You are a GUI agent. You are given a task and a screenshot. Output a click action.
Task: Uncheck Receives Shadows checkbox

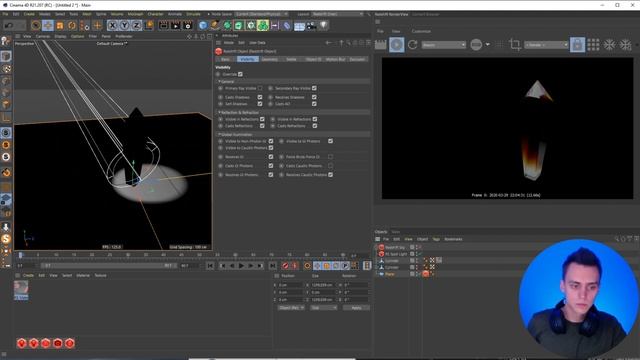pyautogui.click(x=314, y=97)
